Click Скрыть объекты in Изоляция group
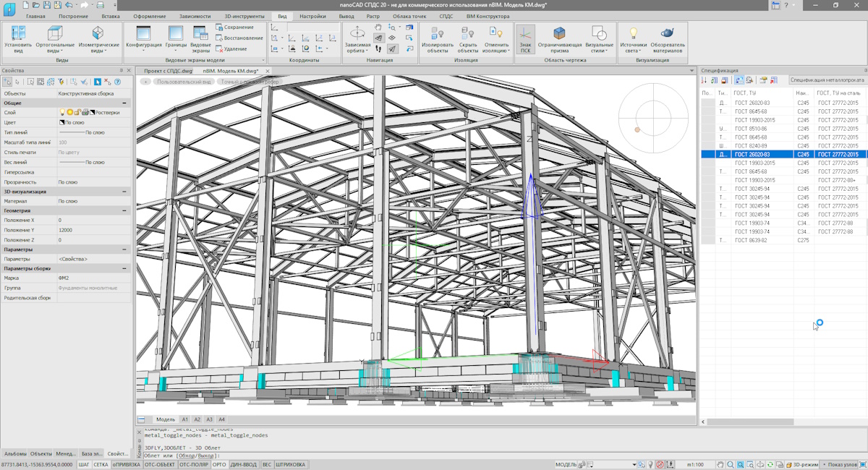 tap(468, 39)
